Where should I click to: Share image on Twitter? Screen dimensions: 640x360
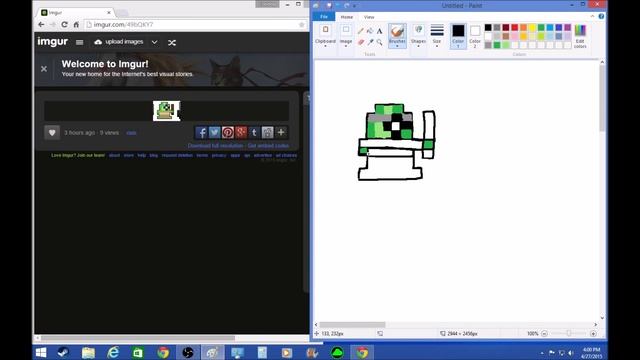[x=214, y=132]
